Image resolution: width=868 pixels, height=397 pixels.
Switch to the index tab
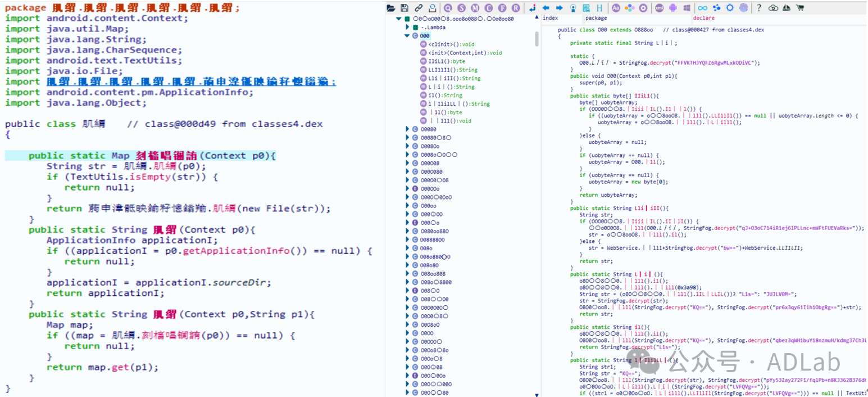(550, 18)
